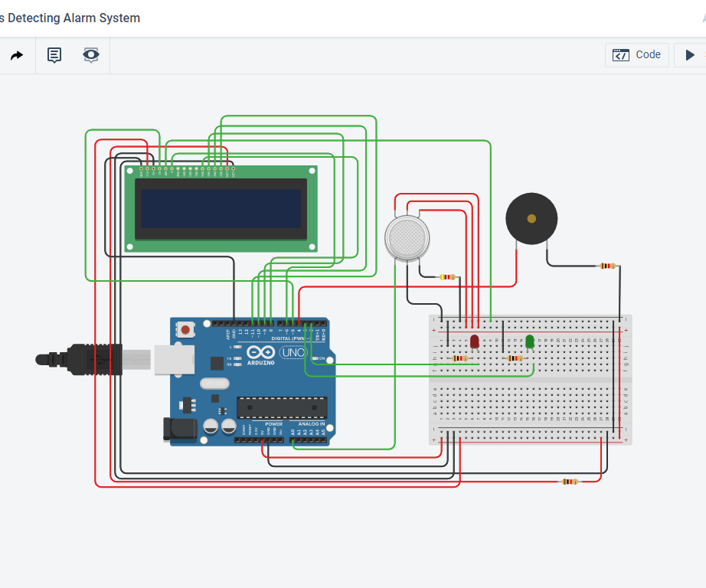The height and width of the screenshot is (588, 706).
Task: Select the round gas sensor
Action: [407, 237]
